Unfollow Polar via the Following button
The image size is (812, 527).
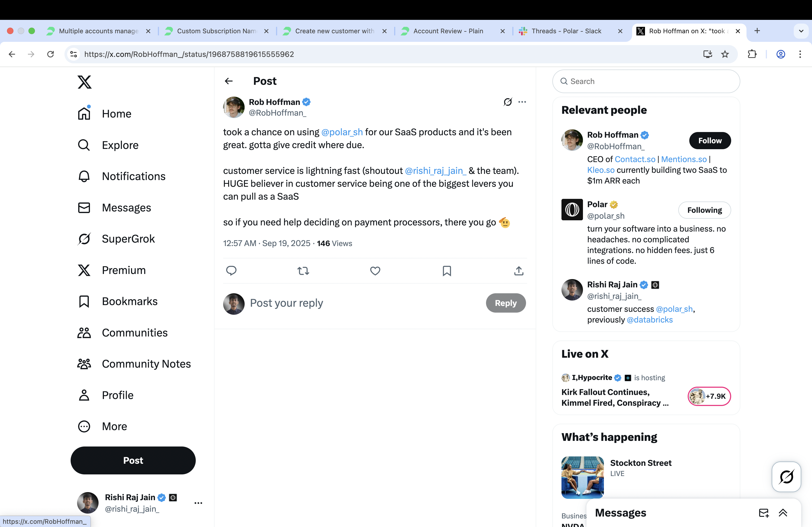(x=704, y=210)
